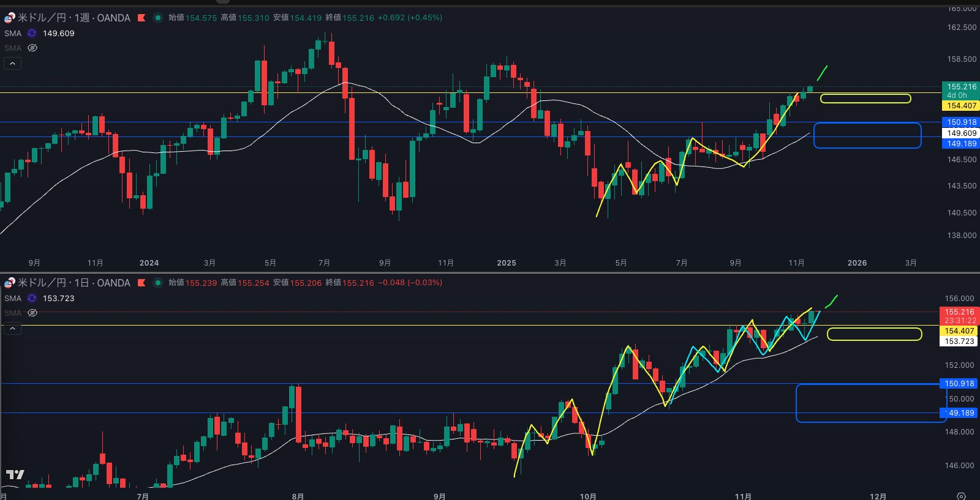Image resolution: width=980 pixels, height=500 pixels.
Task: Show the hidden SMA on daily chart
Action: (32, 313)
